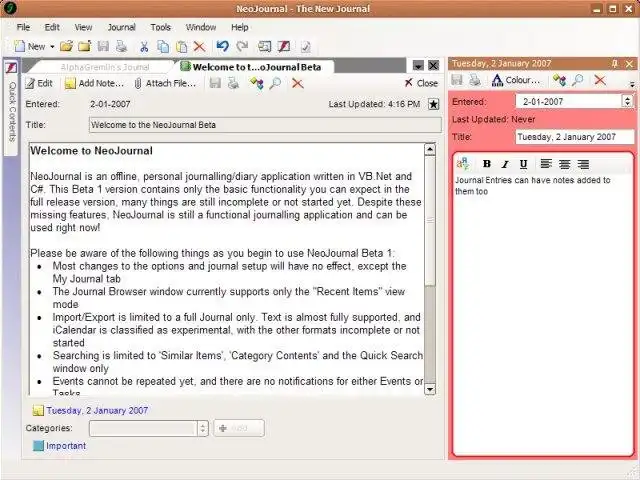This screenshot has width=640, height=480.
Task: Click the note Entered date spinner
Action: pyautogui.click(x=628, y=101)
